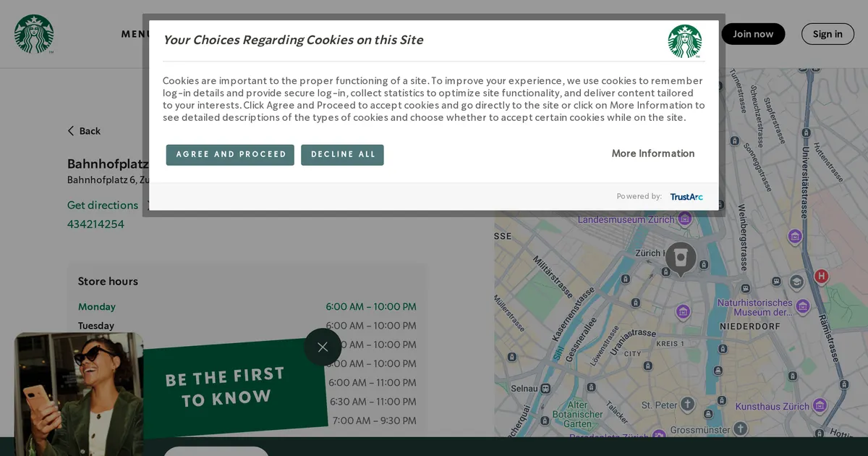868x456 pixels.
Task: Click the red H hospital marker
Action: (x=821, y=276)
